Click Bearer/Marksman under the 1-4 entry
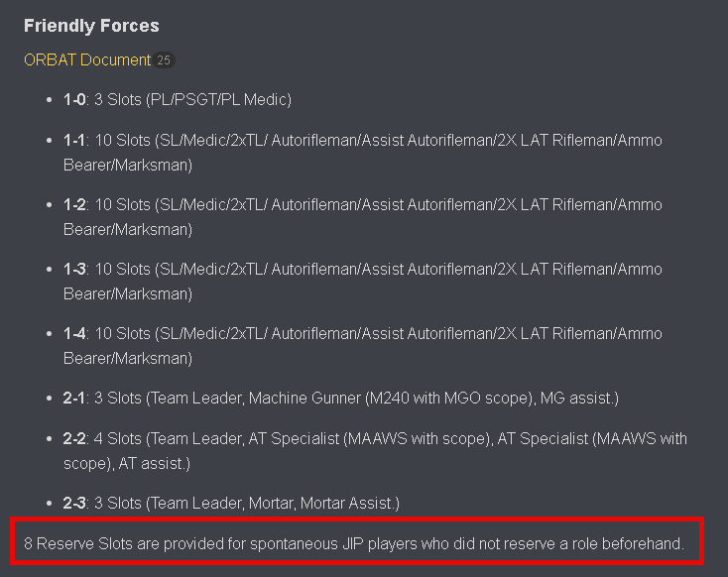728x577 pixels. click(128, 358)
